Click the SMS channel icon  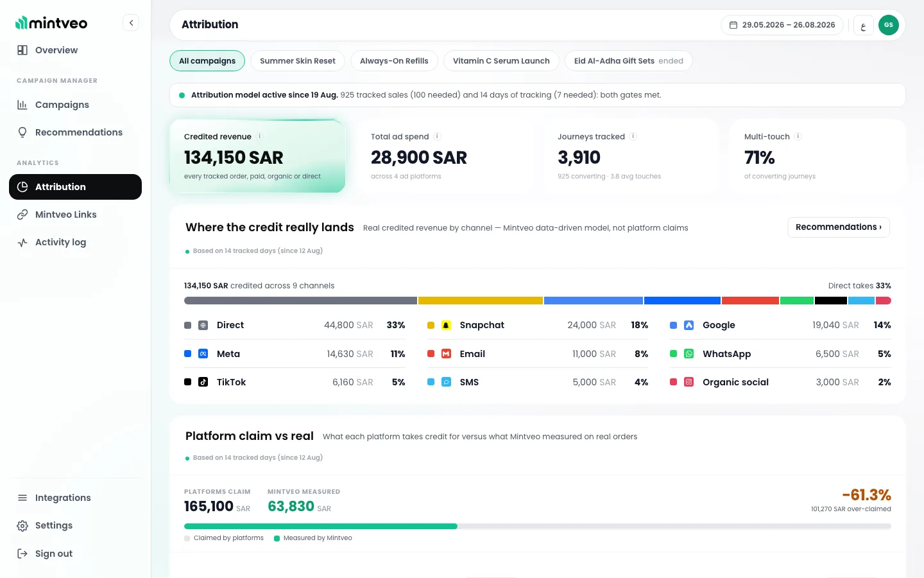click(446, 381)
